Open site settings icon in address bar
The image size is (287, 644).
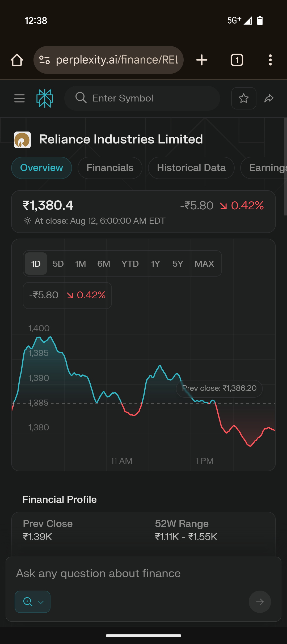point(44,60)
